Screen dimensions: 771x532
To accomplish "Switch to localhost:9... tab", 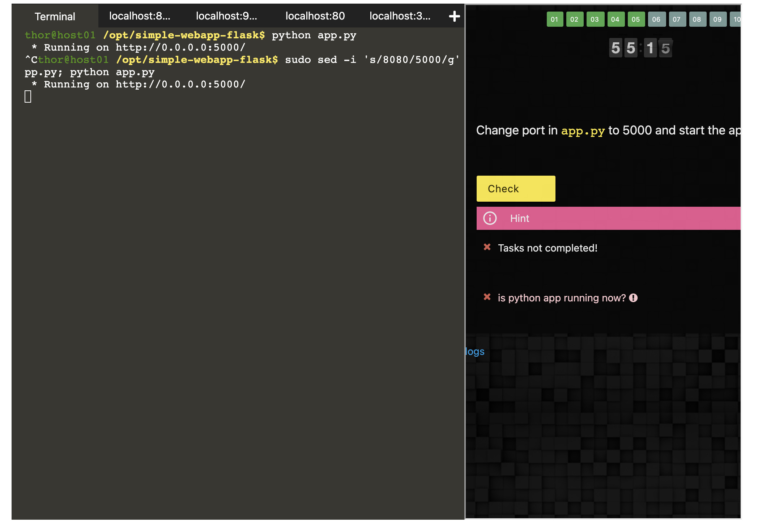I will coord(226,16).
